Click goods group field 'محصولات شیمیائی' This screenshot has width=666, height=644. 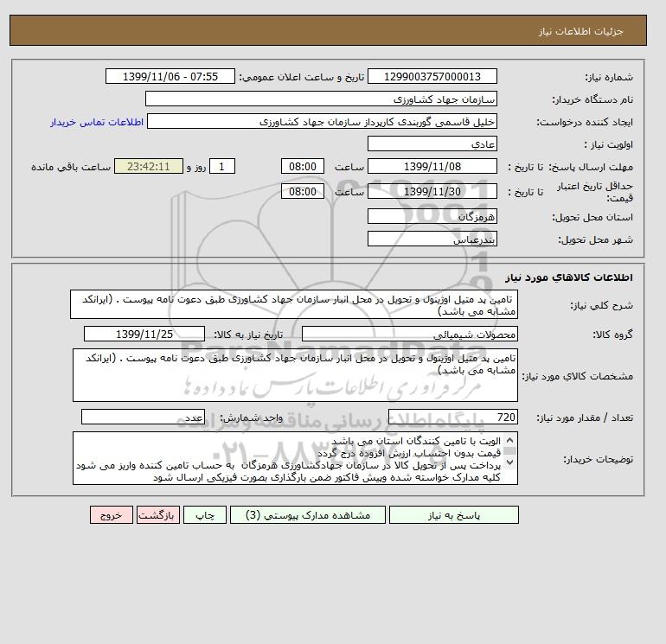click(409, 334)
